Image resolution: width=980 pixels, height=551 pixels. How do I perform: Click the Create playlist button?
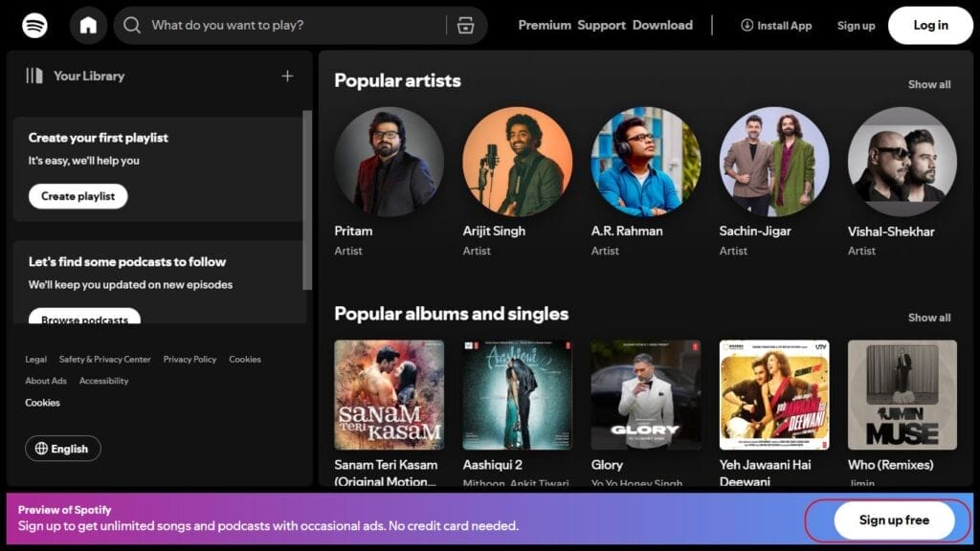pyautogui.click(x=78, y=196)
